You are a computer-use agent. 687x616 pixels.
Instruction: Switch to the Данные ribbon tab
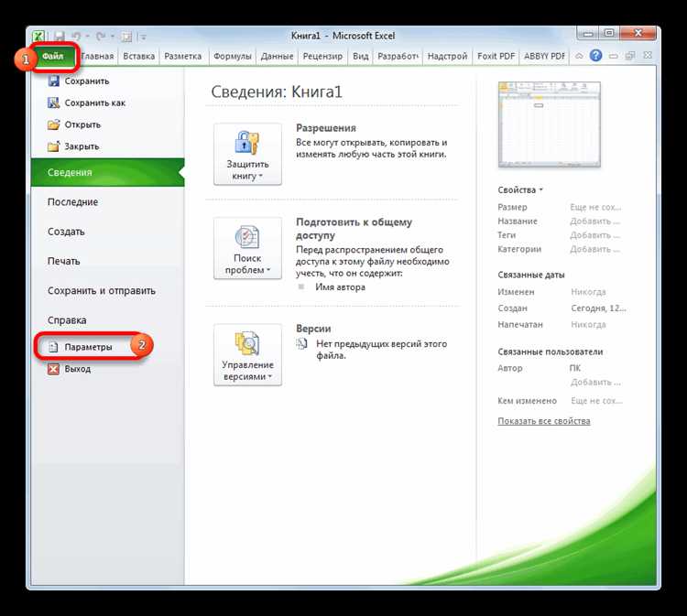click(277, 56)
